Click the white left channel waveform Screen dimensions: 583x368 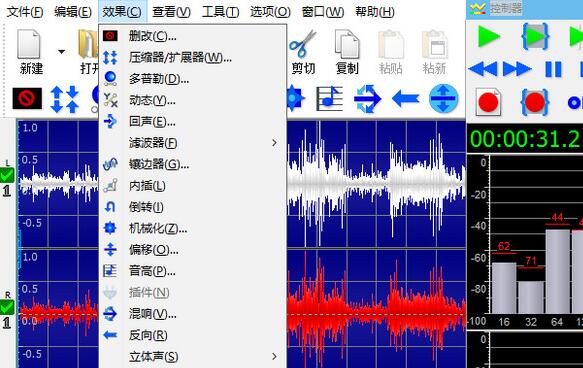click(376, 183)
